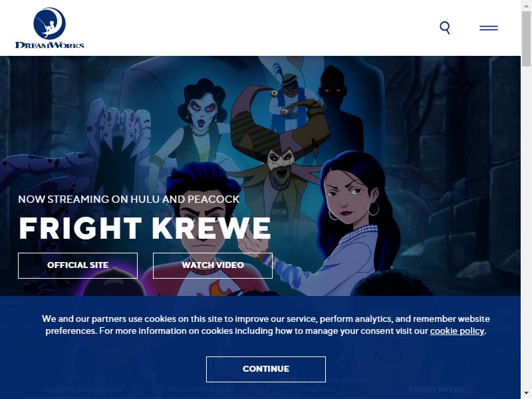Click the Now Streaming on Hulu and Peacock tagline

[129, 199]
